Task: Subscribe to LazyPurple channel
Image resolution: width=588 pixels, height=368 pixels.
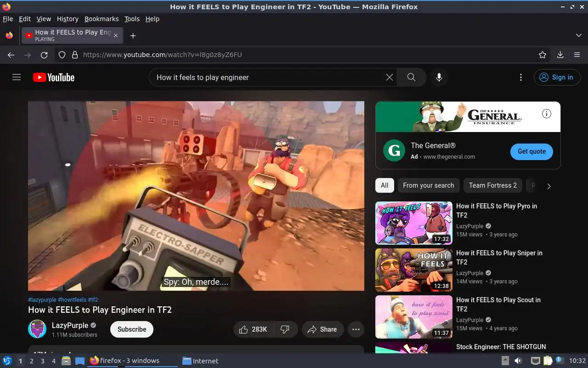Action: pyautogui.click(x=132, y=329)
